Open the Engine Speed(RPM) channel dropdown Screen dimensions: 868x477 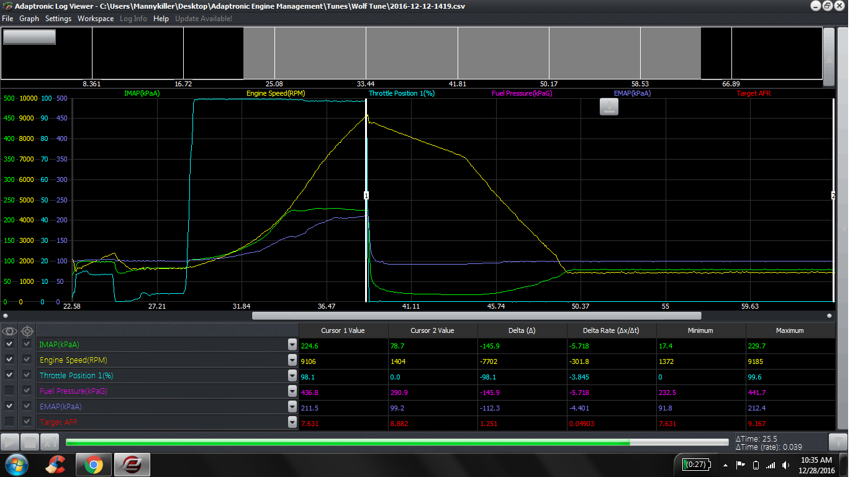click(x=292, y=359)
